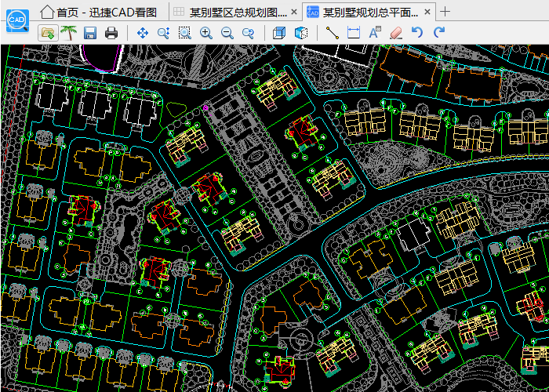Undo the last action
Viewport: 549px width, 392px height.
417,33
